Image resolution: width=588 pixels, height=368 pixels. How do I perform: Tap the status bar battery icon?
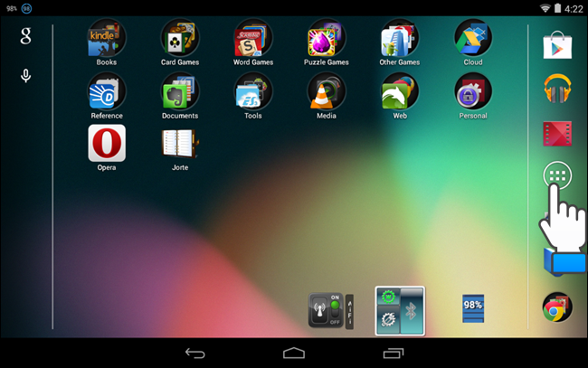[x=557, y=8]
